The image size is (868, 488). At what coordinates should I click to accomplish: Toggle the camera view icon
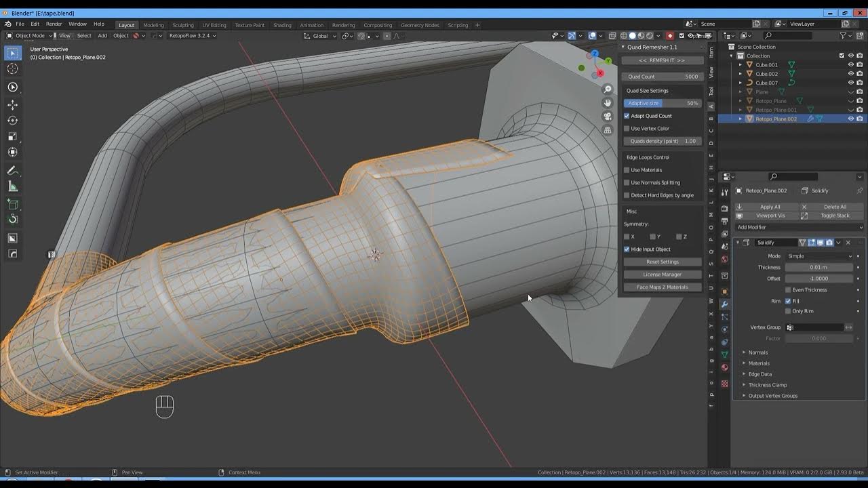pos(608,116)
